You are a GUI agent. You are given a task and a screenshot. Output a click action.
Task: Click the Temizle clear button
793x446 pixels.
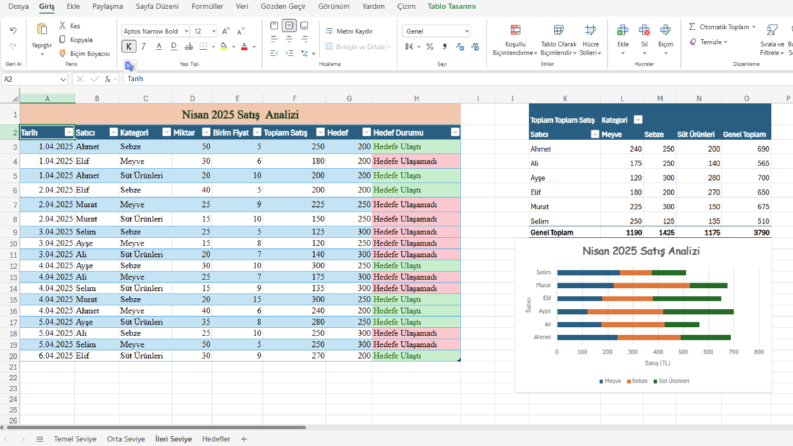click(x=708, y=42)
